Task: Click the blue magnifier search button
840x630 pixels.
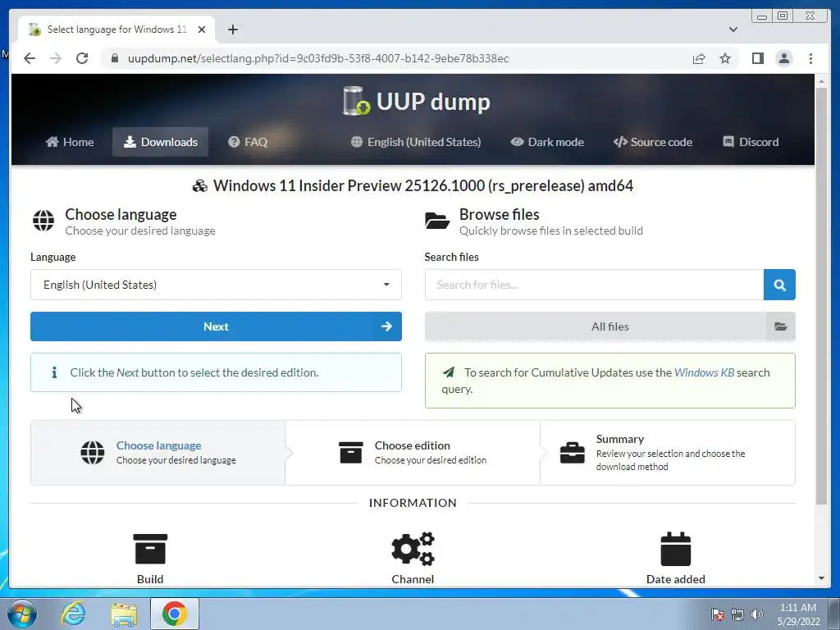Action: click(x=779, y=285)
